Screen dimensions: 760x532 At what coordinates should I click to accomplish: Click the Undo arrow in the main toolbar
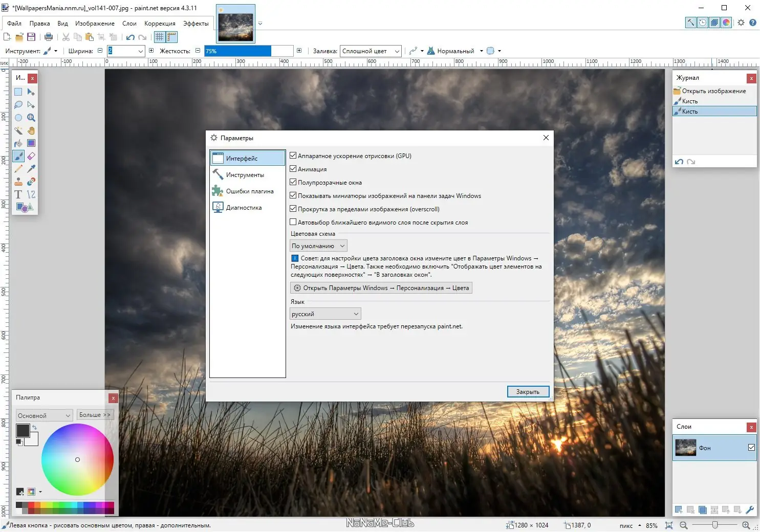coord(131,37)
